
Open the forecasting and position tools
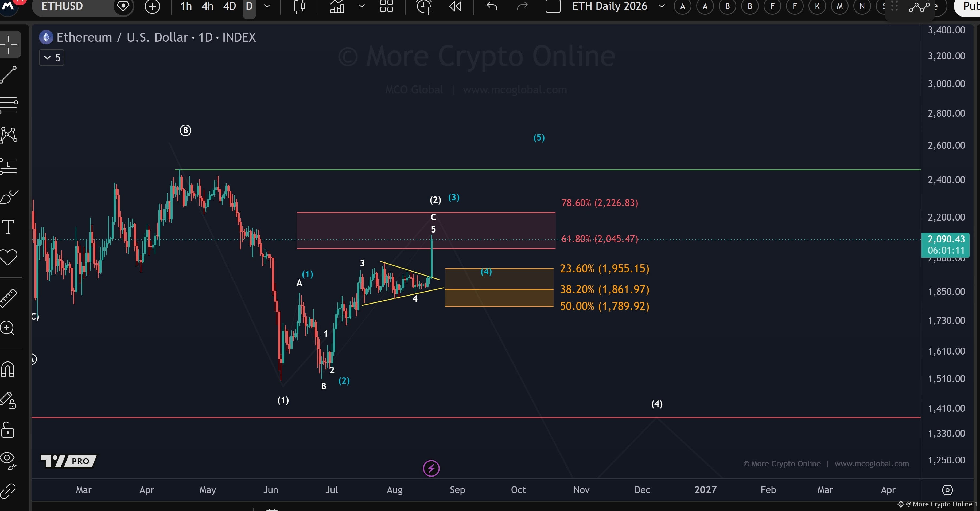point(9,167)
